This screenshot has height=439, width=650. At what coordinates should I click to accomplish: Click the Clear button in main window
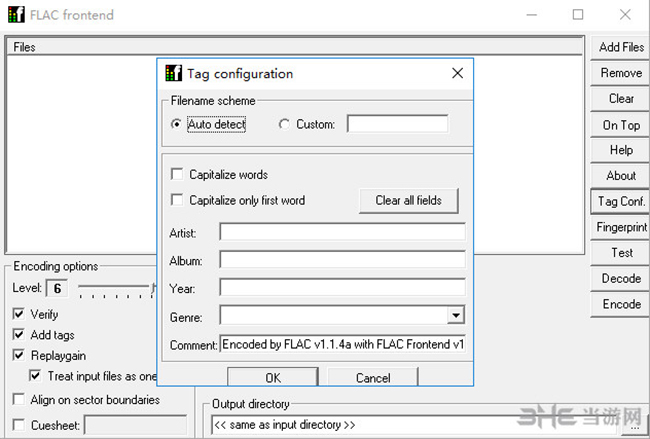click(621, 99)
